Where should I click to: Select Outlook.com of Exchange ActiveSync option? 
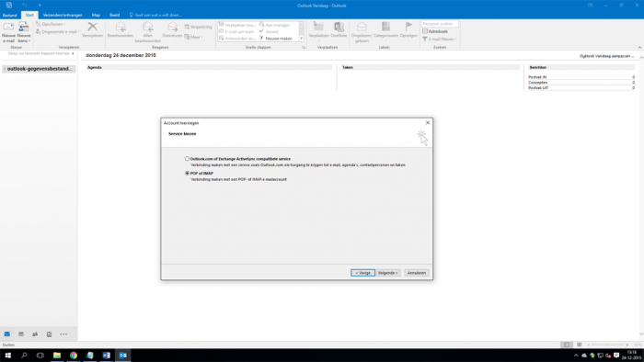tap(187, 159)
